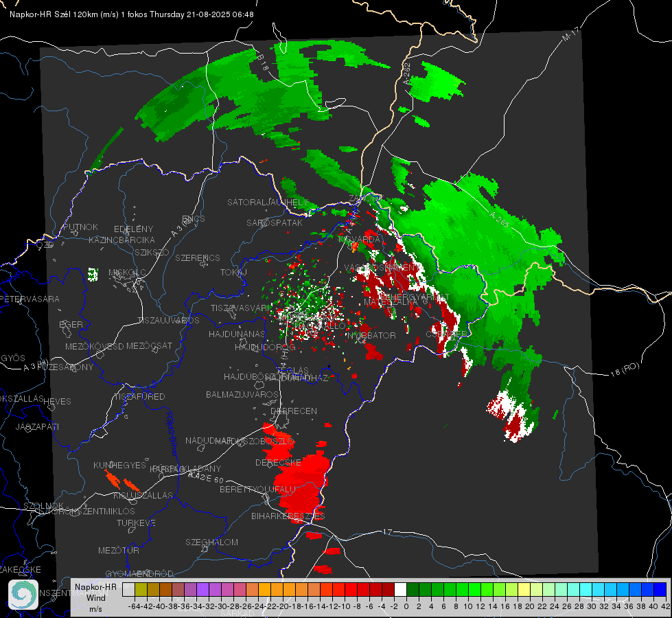672x618 pixels.
Task: Click the '30' legend value
Action: pyautogui.click(x=592, y=606)
